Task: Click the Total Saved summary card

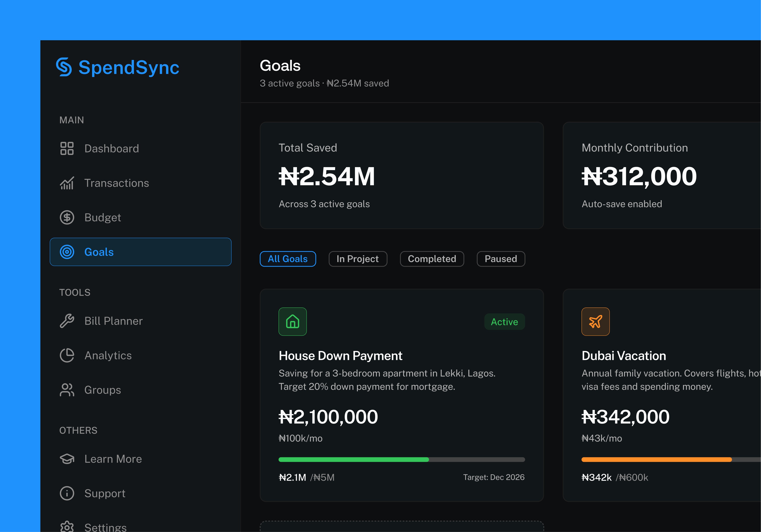Action: click(401, 175)
